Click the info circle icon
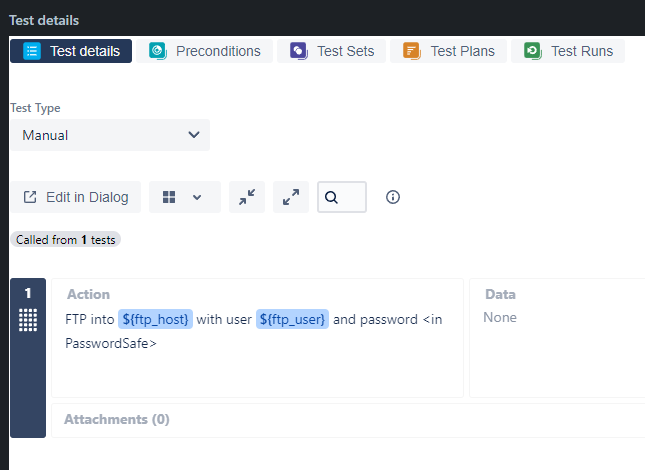Viewport: 645px width, 470px height. pos(393,197)
